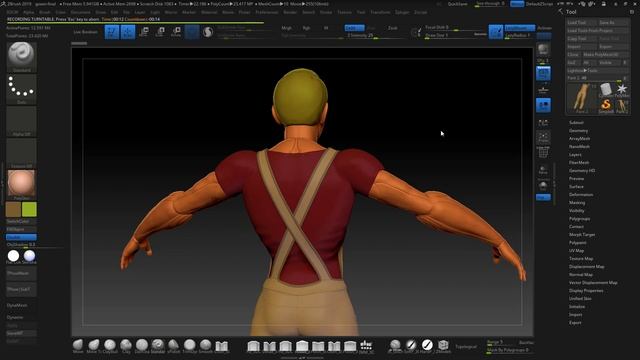Image resolution: width=640 pixels, height=360 pixels.
Task: Expand the Polypaint sub-palette
Action: 578,242
